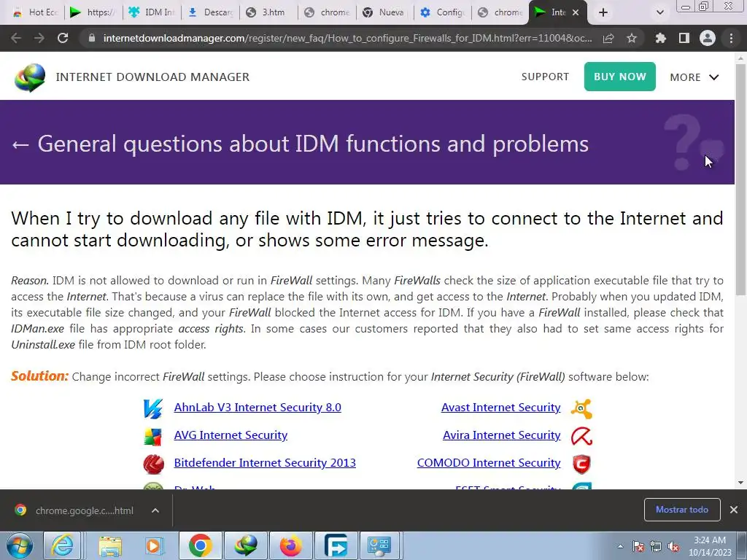Image resolution: width=747 pixels, height=560 pixels.
Task: Click the Avira product icon
Action: [x=581, y=436]
